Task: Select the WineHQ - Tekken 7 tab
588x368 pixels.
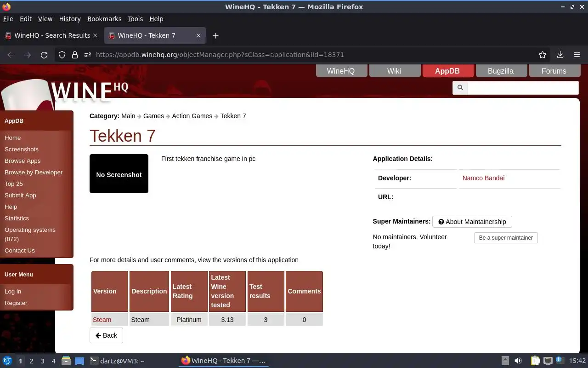Action: [155, 35]
